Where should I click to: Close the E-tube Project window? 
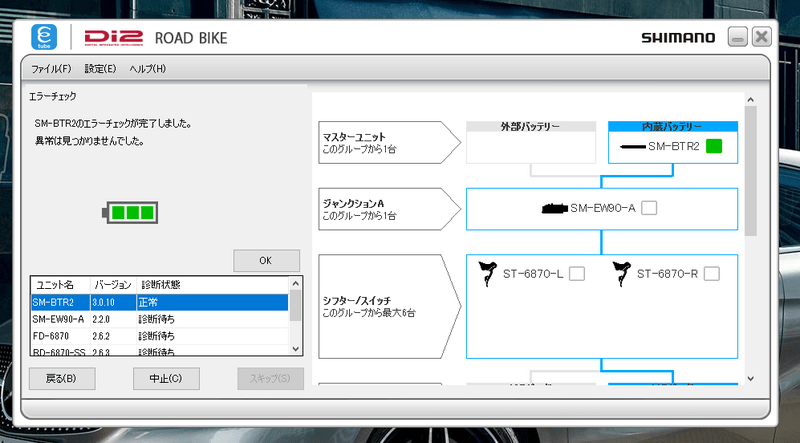point(761,37)
